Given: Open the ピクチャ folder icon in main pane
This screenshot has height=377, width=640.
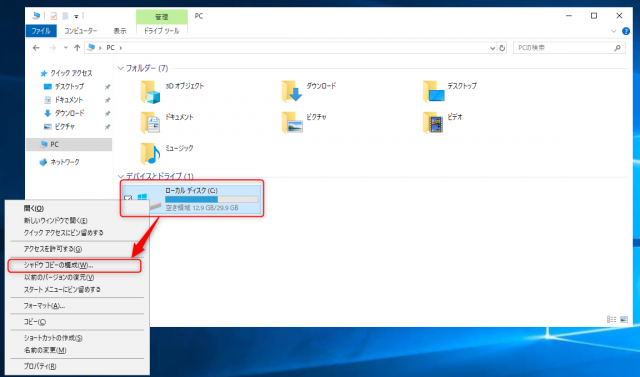Looking at the screenshot, I should 291,122.
